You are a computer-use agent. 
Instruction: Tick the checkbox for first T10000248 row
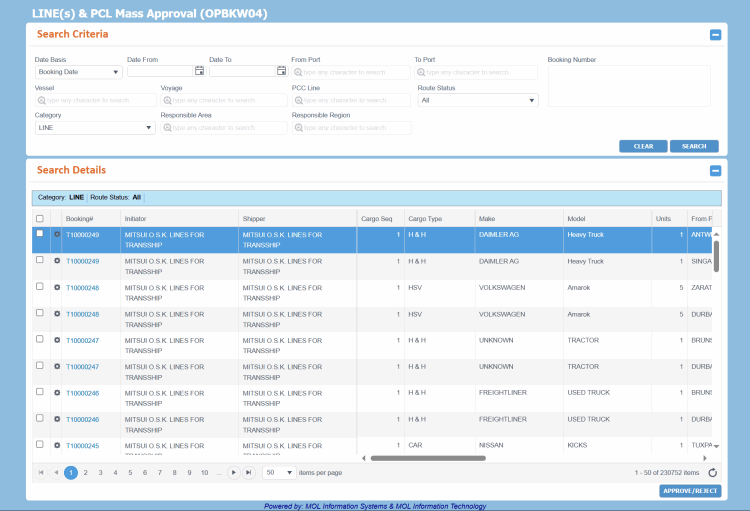tap(40, 286)
